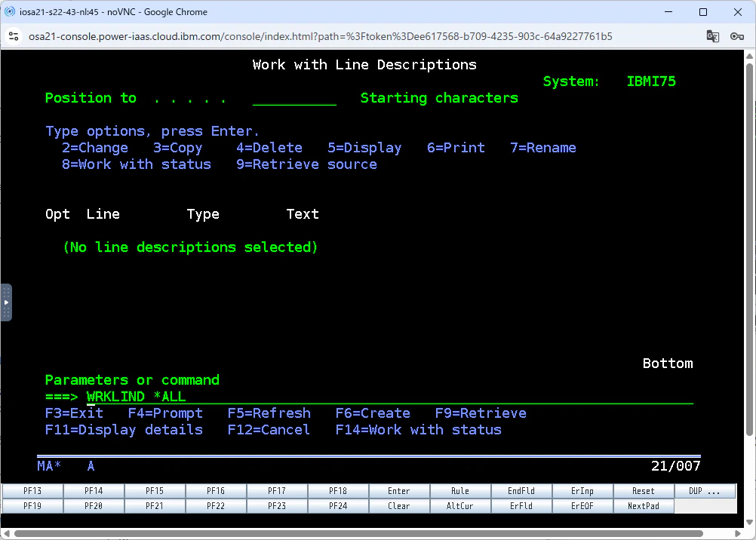The width and height of the screenshot is (756, 540).
Task: Click the ErEOF keypad button
Action: coord(582,506)
